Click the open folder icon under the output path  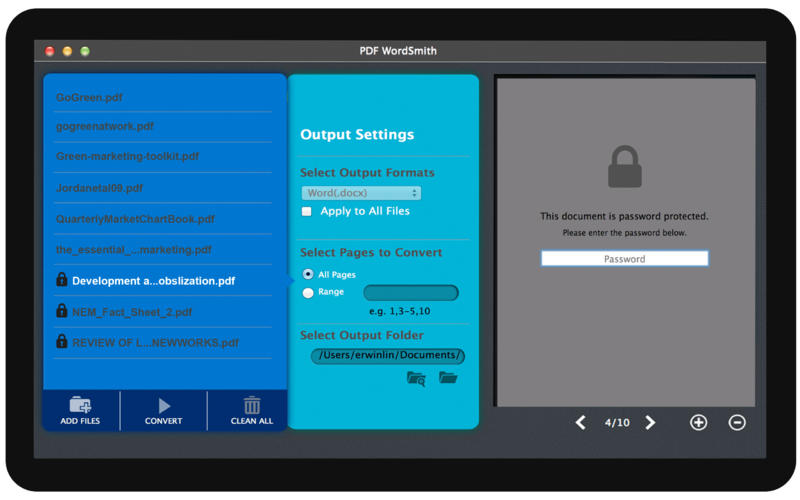pyautogui.click(x=448, y=378)
